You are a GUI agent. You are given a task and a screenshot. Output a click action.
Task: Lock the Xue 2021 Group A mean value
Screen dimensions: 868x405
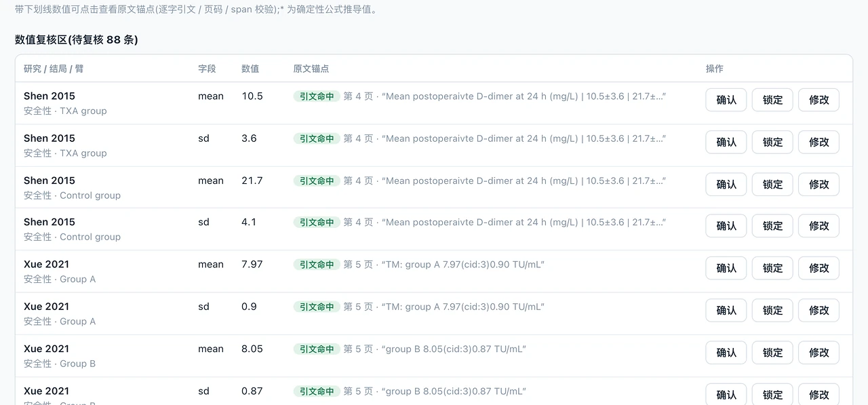coord(772,268)
